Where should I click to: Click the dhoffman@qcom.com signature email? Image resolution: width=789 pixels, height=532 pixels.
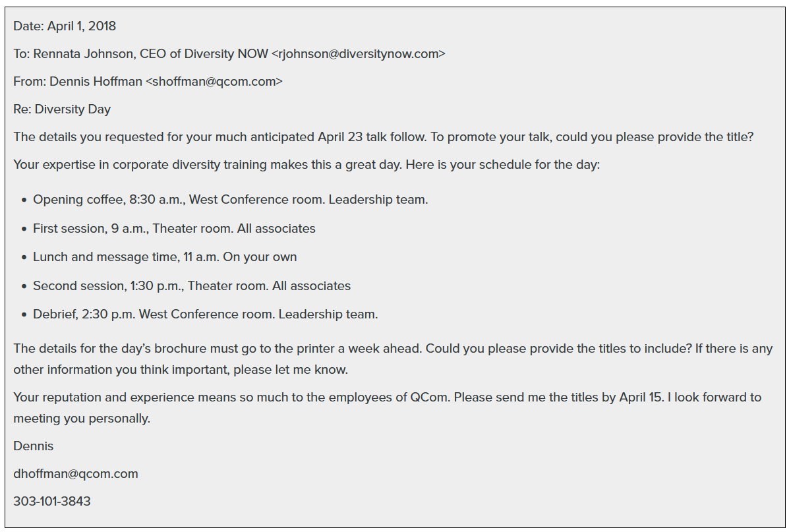coord(76,473)
